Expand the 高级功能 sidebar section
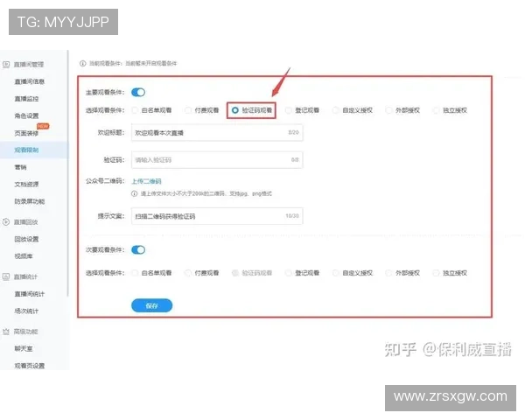This screenshot has height=420, width=525. pyautogui.click(x=25, y=332)
